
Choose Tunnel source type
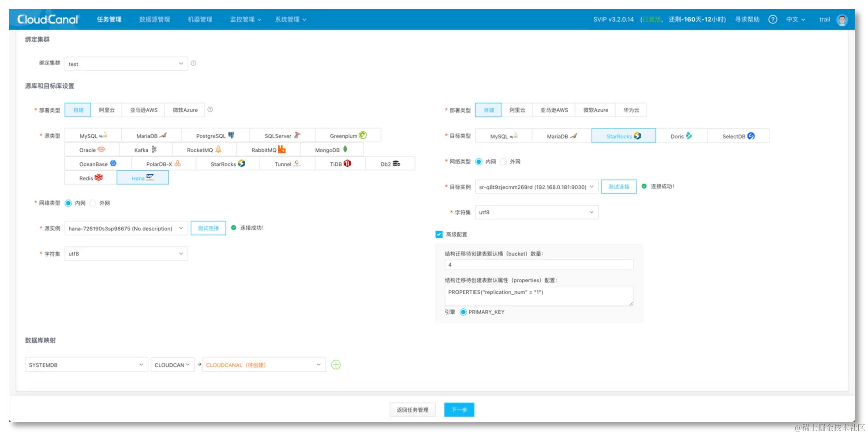(288, 164)
